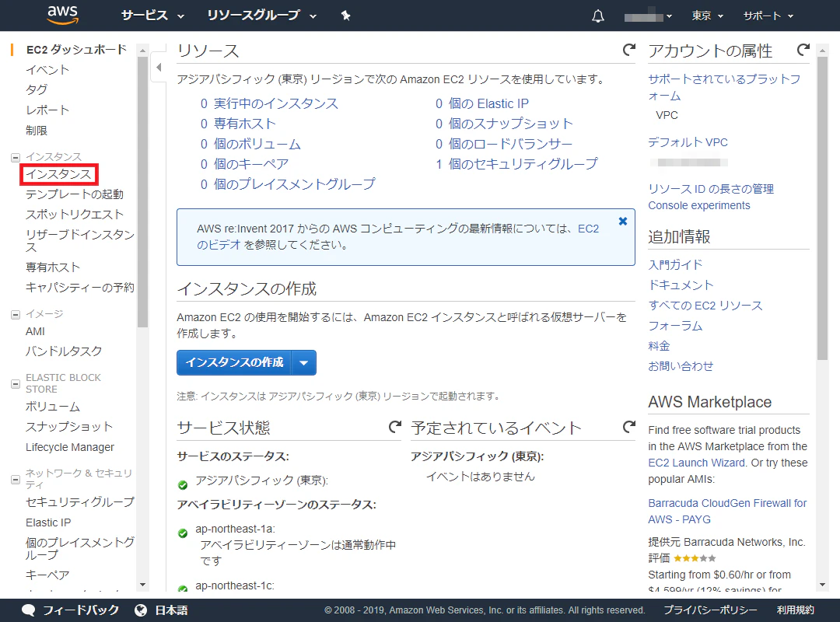Click 0 実行中のインスタンス link

click(269, 103)
